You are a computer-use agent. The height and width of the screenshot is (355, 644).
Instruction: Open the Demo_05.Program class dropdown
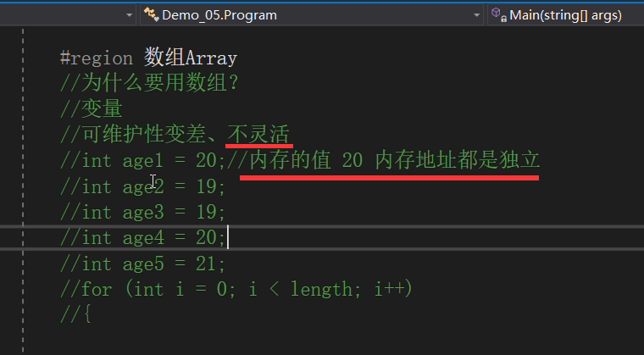311,15
